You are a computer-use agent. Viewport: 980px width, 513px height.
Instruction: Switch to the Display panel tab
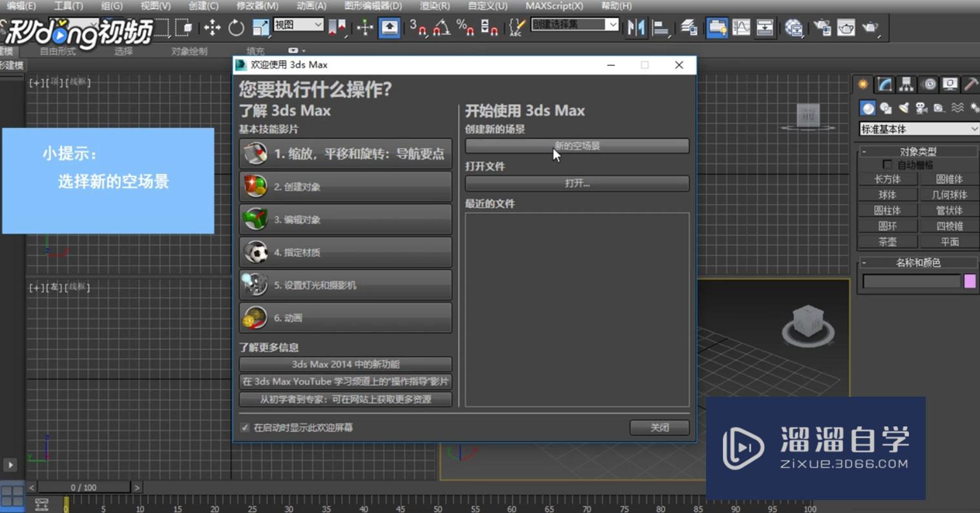950,84
